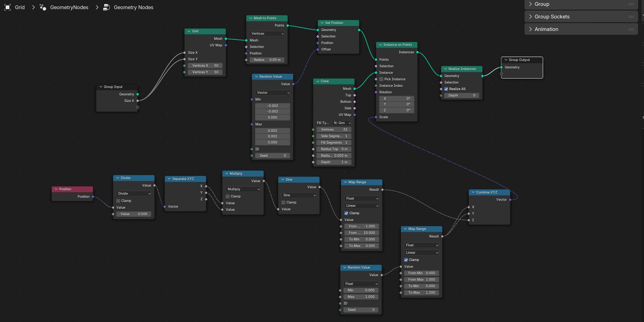Click the Group Sockets panel grip icon
644x322 pixels.
point(631,17)
